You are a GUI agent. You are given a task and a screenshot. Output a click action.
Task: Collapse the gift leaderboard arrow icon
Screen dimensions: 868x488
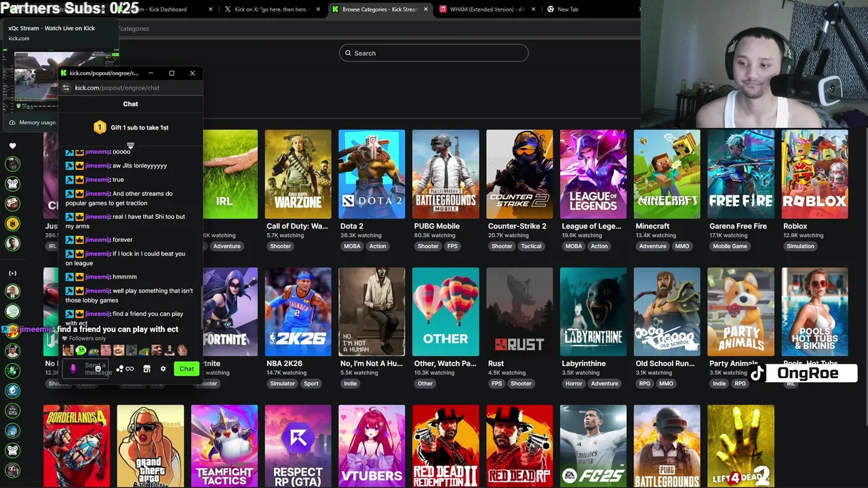[130, 145]
